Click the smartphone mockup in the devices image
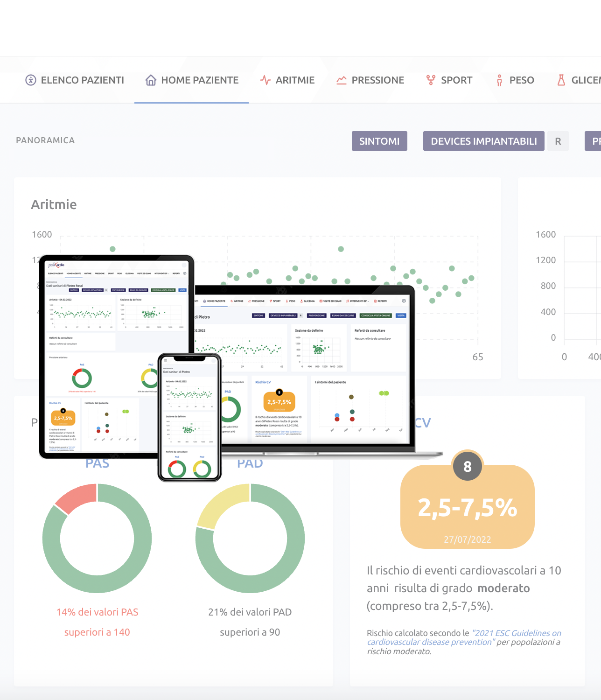The height and width of the screenshot is (700, 601). (x=189, y=418)
